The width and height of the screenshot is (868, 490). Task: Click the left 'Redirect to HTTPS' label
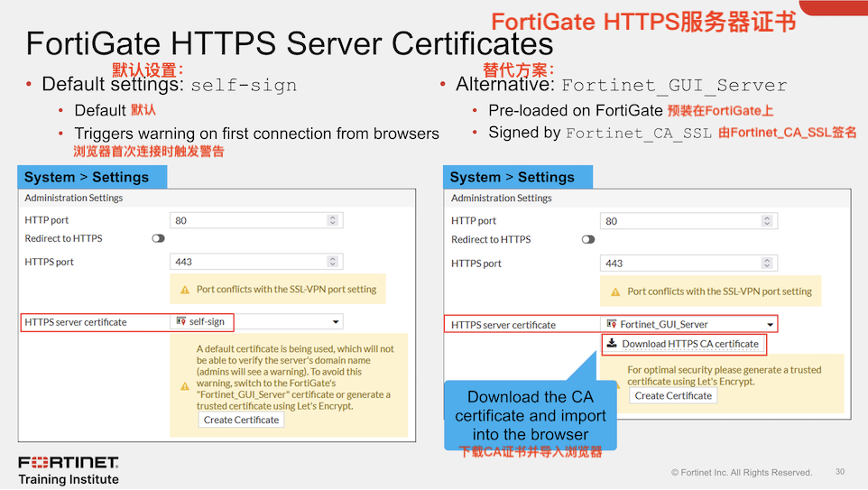[x=64, y=238]
